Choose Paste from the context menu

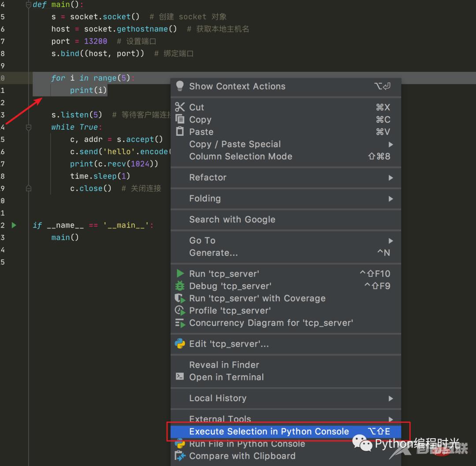click(201, 131)
